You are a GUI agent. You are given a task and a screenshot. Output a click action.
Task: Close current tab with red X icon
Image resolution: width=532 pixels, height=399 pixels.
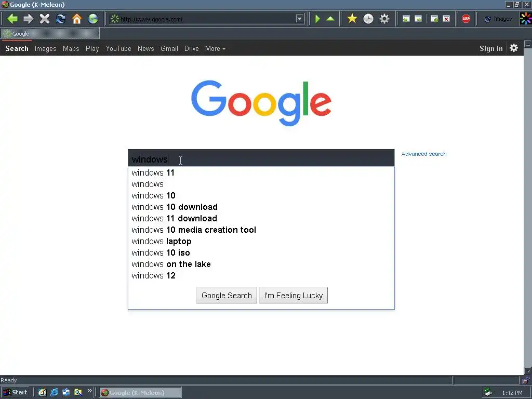(x=446, y=19)
